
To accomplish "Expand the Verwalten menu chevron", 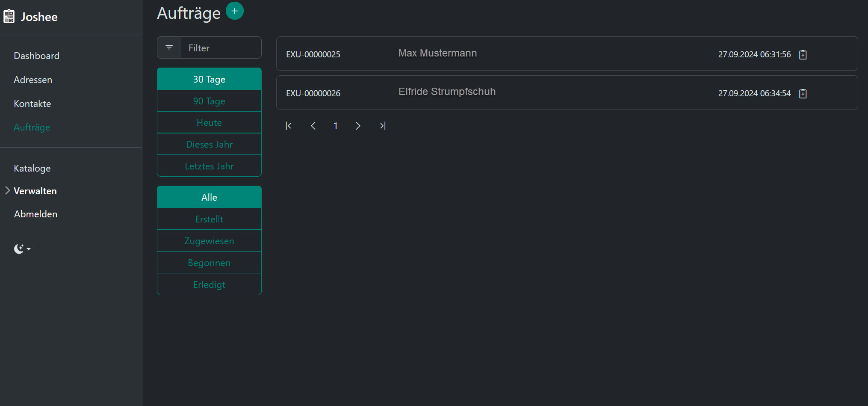I will coord(8,190).
